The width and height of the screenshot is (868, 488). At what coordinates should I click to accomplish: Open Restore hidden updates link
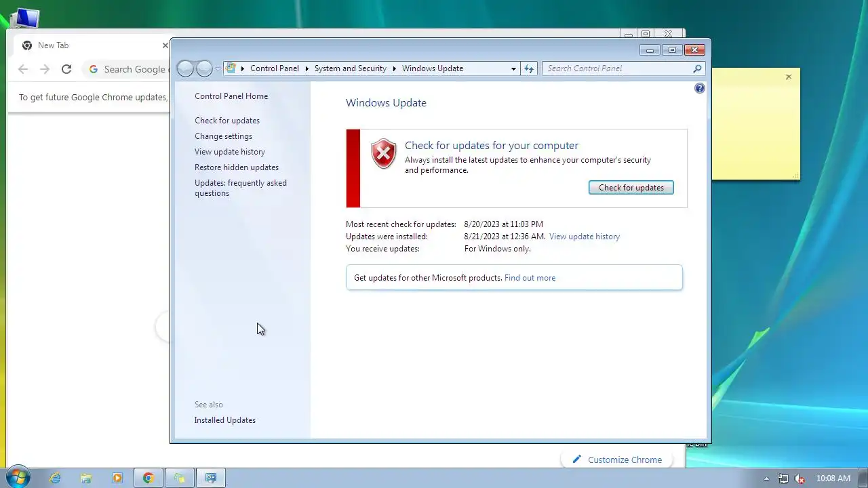[x=237, y=167]
